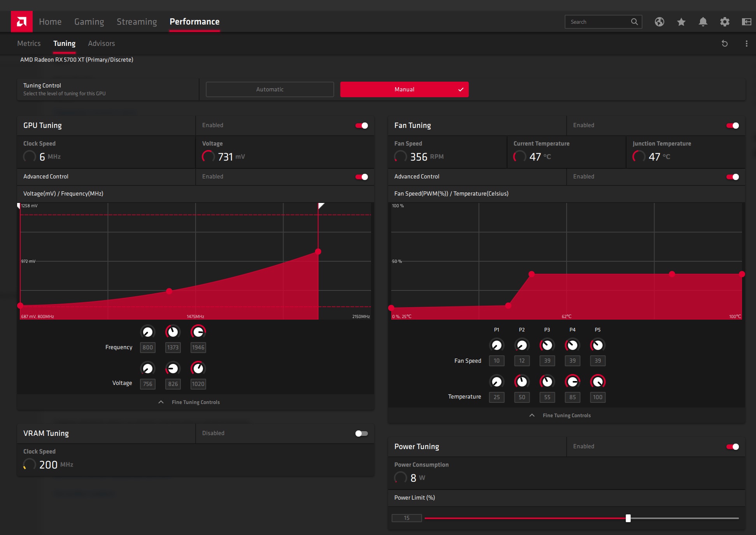756x535 pixels.
Task: Open favorites star icon
Action: 681,22
